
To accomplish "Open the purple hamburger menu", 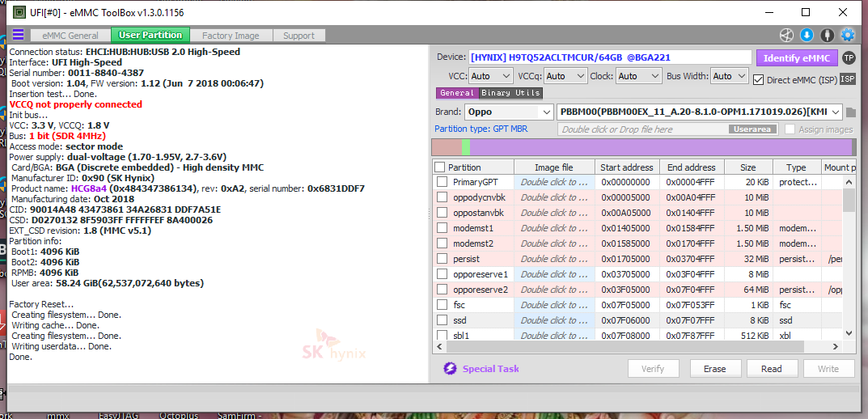I will [x=19, y=35].
